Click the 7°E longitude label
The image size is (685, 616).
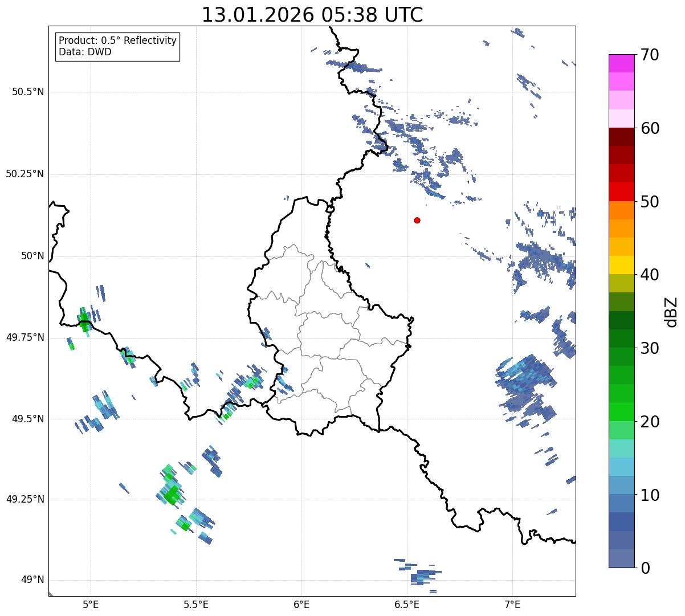(512, 605)
